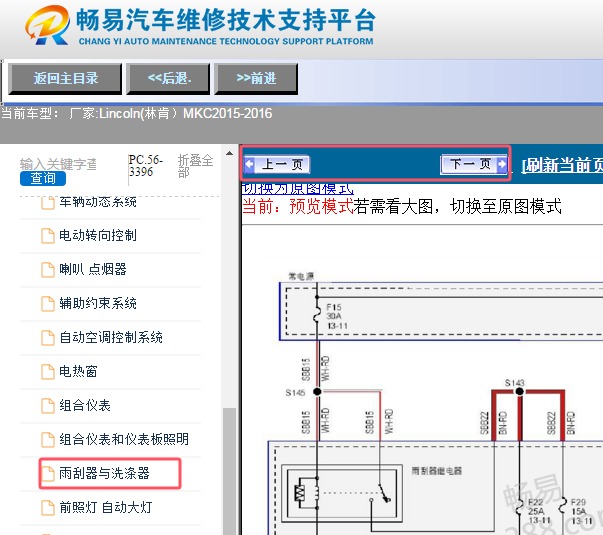Open the 自动空调控制系统 tree item
Image resolution: width=603 pixels, height=535 pixels.
111,337
